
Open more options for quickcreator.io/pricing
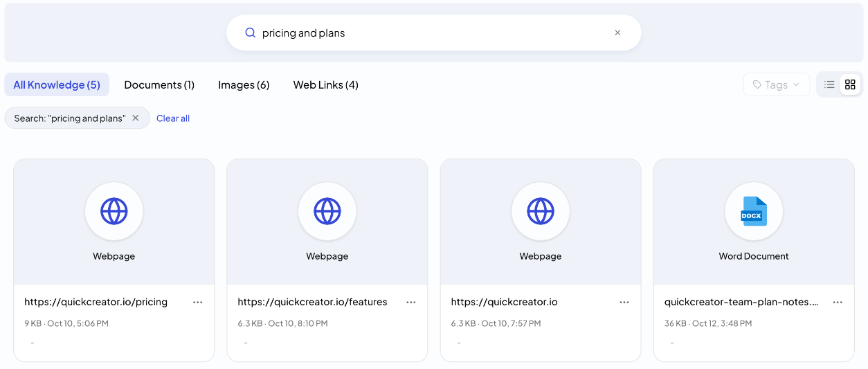[x=198, y=302]
